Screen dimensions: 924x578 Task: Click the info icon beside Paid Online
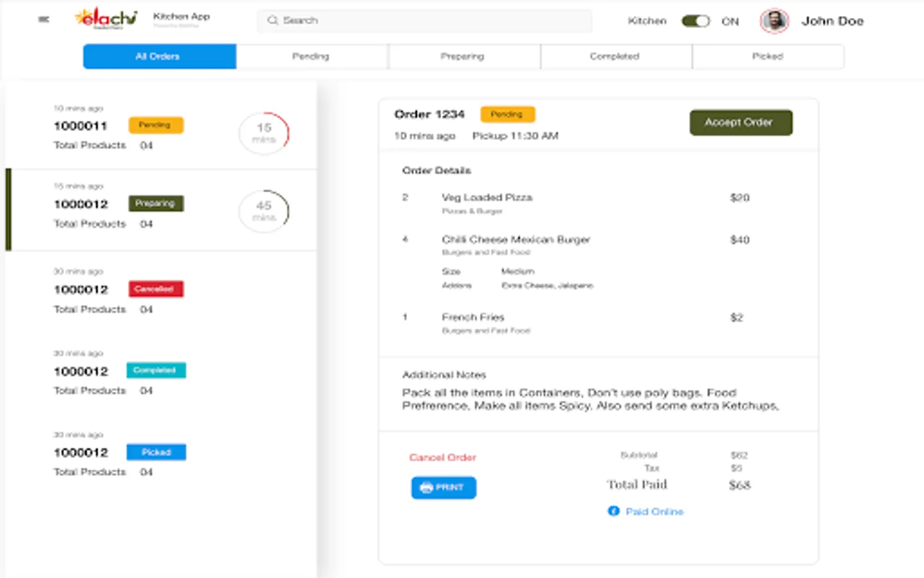coord(613,511)
